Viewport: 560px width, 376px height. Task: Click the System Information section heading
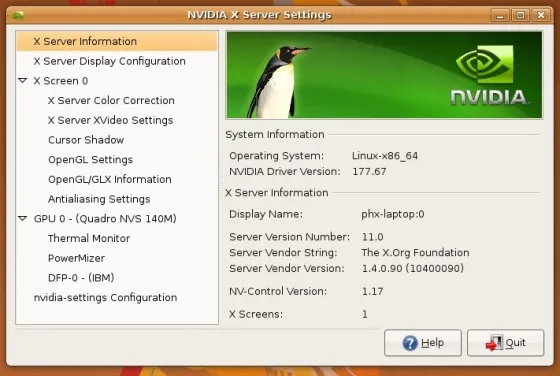click(275, 135)
